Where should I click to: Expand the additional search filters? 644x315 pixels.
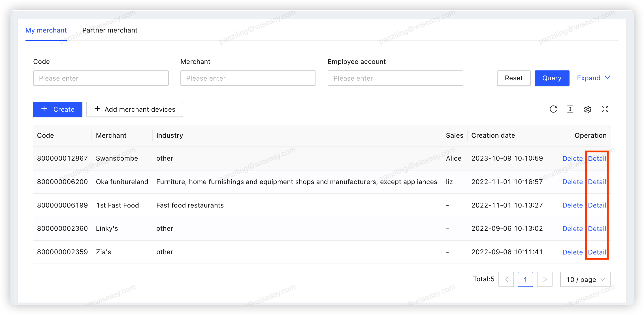[x=593, y=78]
